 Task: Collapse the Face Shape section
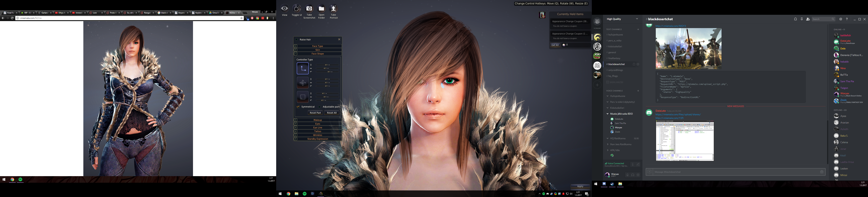(x=296, y=54)
